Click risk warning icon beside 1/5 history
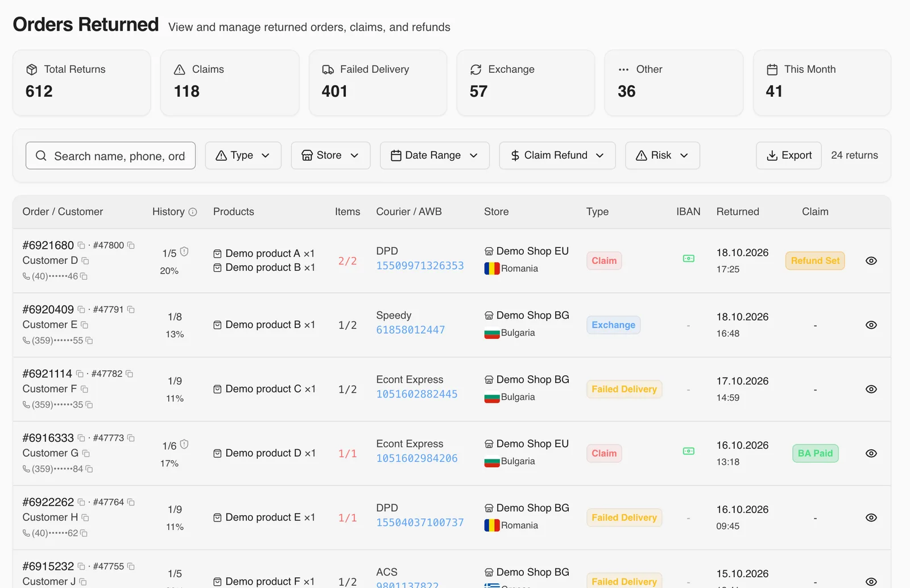The height and width of the screenshot is (588, 910). pos(184,252)
